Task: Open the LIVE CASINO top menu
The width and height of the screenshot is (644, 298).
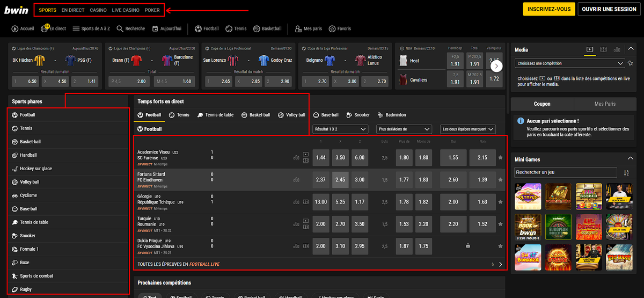Action: pos(126,10)
